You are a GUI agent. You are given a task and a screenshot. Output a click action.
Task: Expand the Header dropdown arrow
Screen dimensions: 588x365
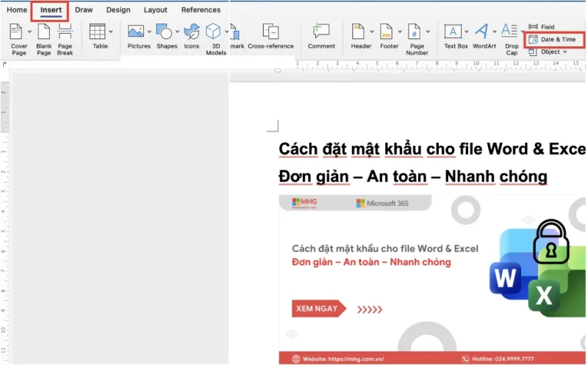coord(372,32)
